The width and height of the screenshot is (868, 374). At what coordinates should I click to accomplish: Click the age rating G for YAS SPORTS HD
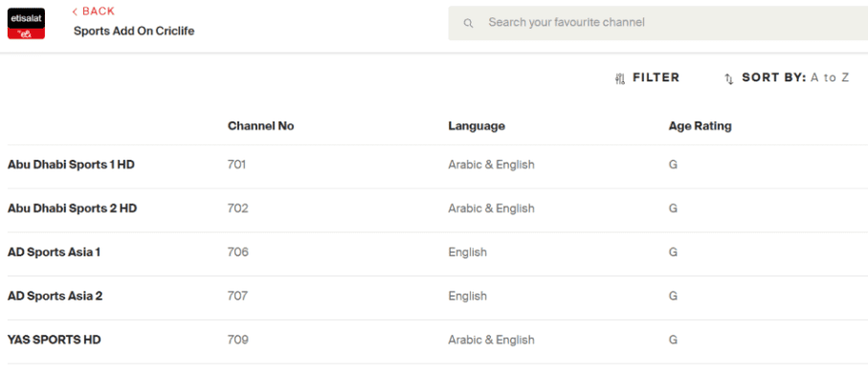point(673,340)
